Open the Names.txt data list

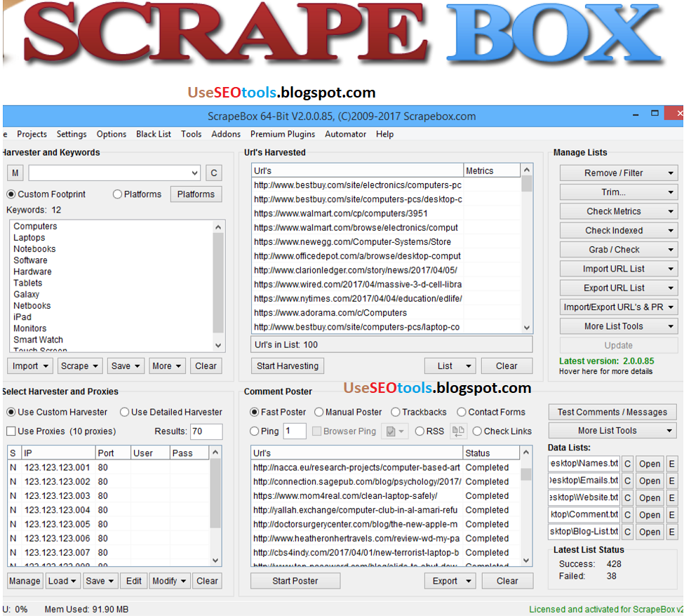pos(650,464)
